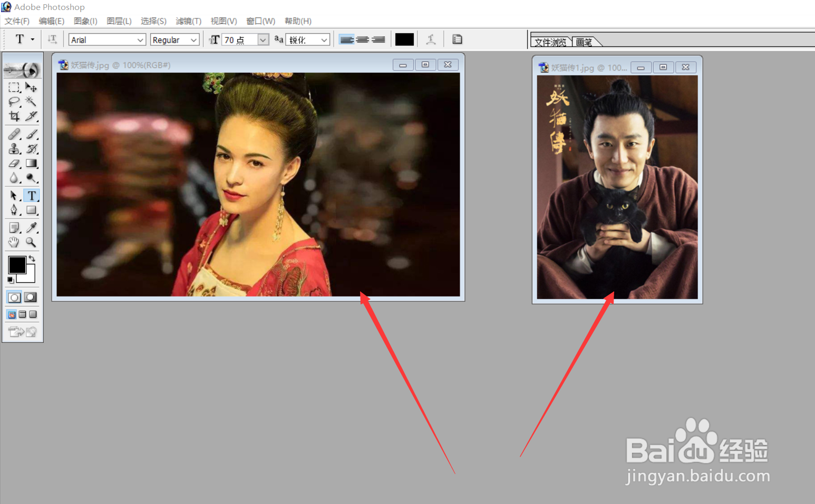The image size is (815, 504).
Task: Open Type tool preset picker arrow
Action: [x=33, y=39]
